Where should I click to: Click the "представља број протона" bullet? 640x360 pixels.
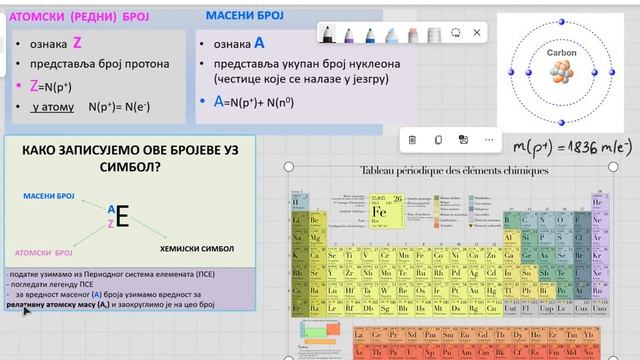pyautogui.click(x=100, y=64)
